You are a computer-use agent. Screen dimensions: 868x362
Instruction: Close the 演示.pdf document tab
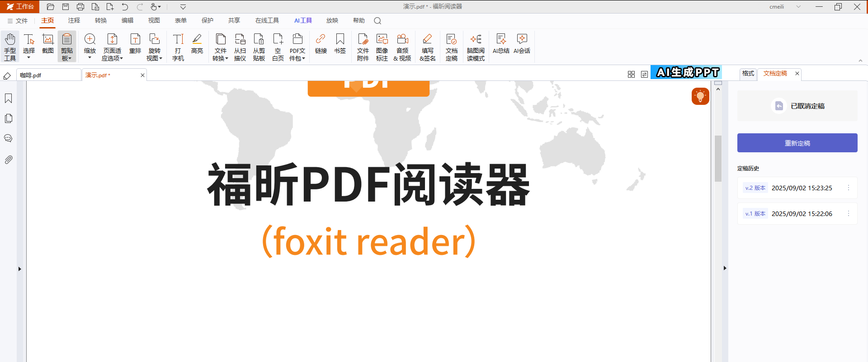click(x=142, y=75)
